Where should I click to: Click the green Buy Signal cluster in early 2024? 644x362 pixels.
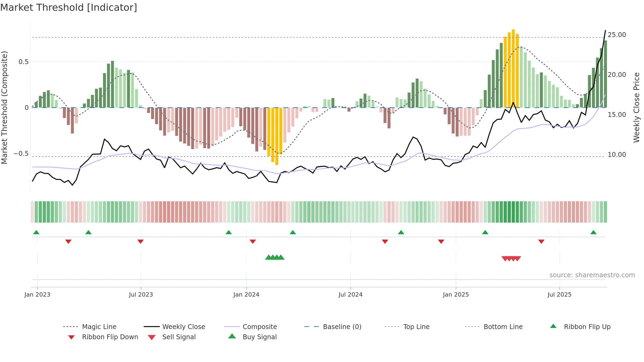point(275,257)
